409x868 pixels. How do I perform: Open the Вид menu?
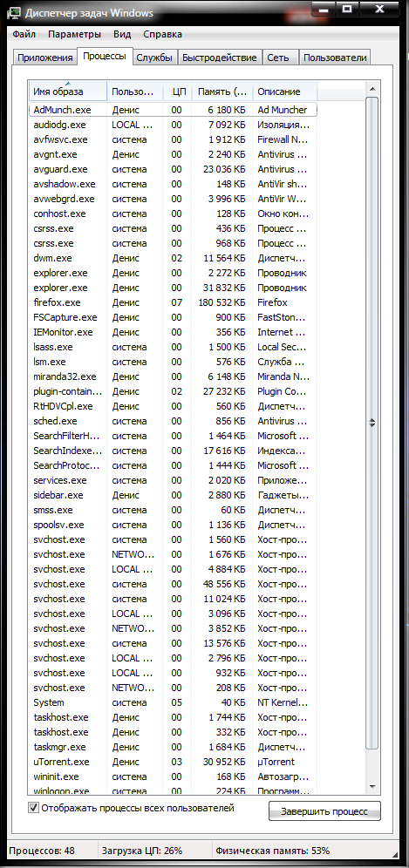(122, 34)
